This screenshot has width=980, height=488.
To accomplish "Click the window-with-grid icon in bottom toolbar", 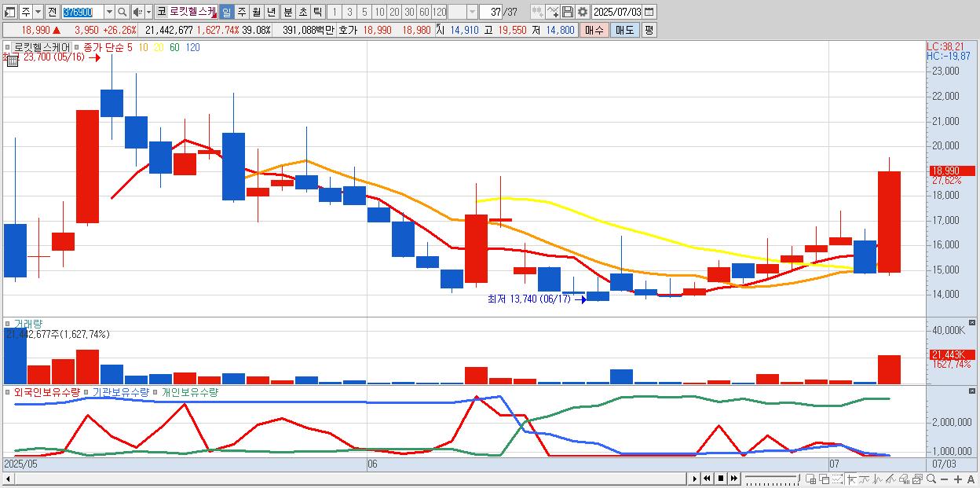I will pyautogui.click(x=810, y=479).
